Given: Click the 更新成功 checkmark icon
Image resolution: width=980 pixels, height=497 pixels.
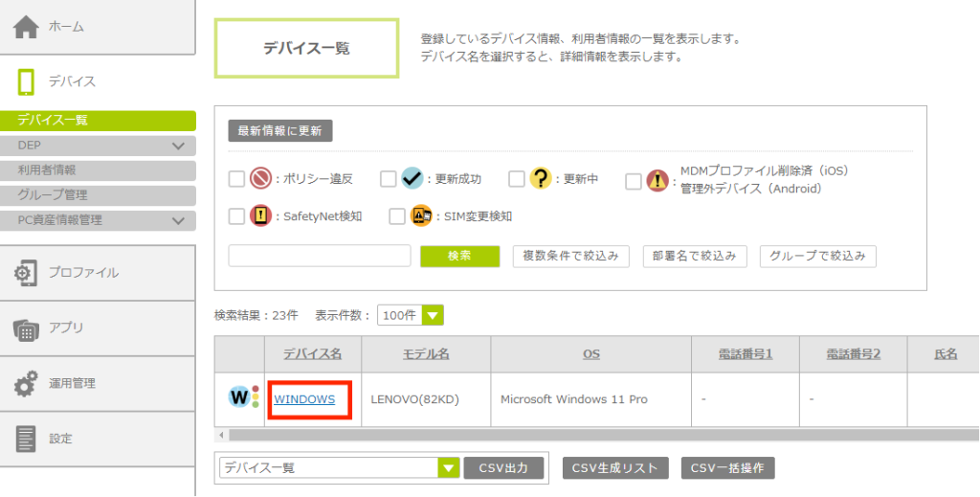Looking at the screenshot, I should [412, 179].
